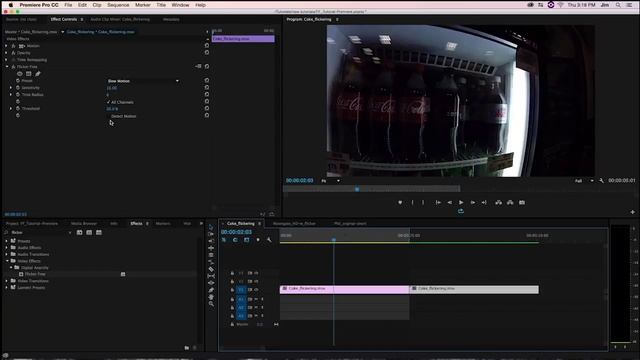
Task: Enable Detect Motion checkbox
Action: 108,116
